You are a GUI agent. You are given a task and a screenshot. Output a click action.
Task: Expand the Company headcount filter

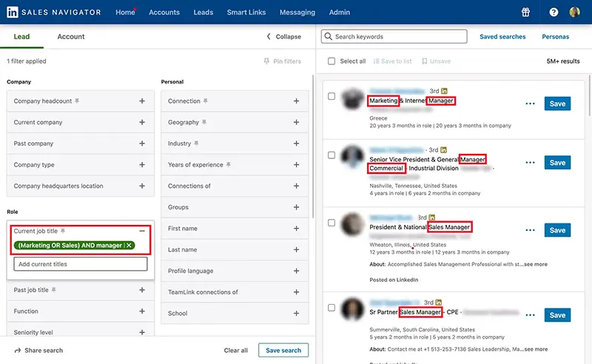point(142,101)
